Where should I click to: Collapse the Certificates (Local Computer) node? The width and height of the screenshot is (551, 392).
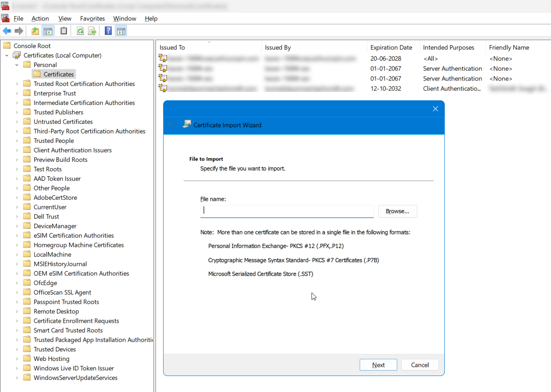(x=7, y=56)
